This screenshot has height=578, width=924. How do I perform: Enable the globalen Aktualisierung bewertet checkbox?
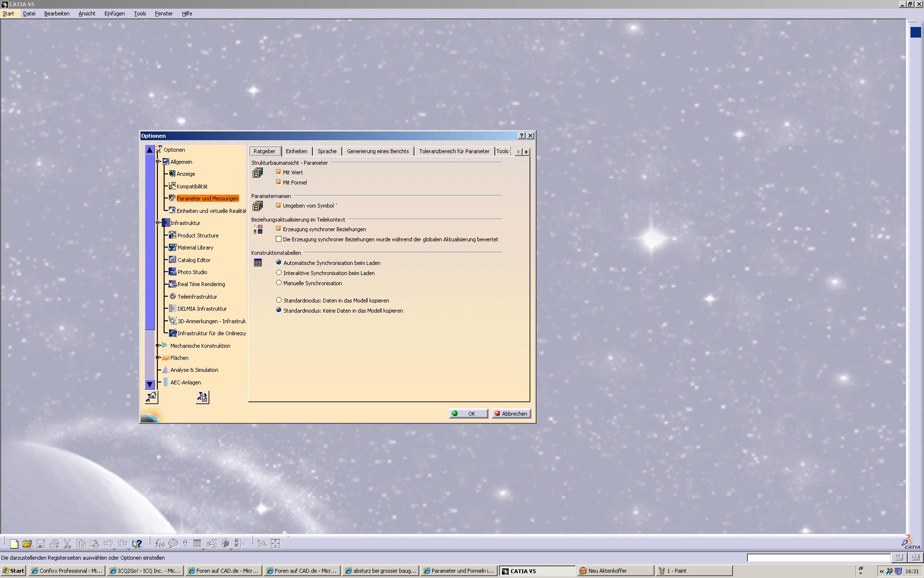point(278,239)
